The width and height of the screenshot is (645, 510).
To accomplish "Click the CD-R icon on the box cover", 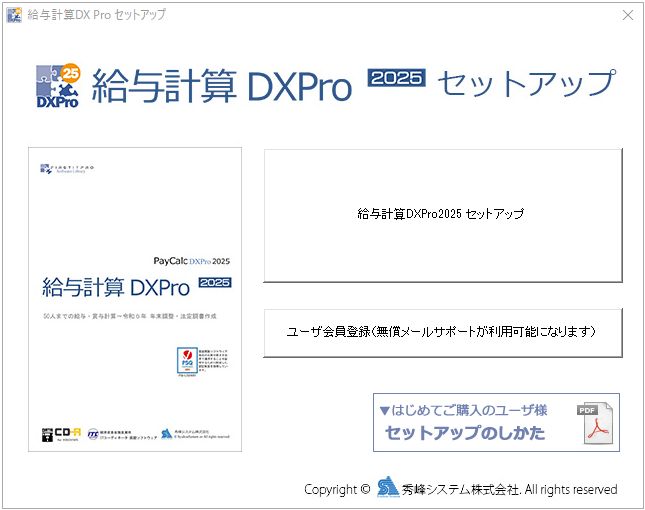I will [61, 434].
